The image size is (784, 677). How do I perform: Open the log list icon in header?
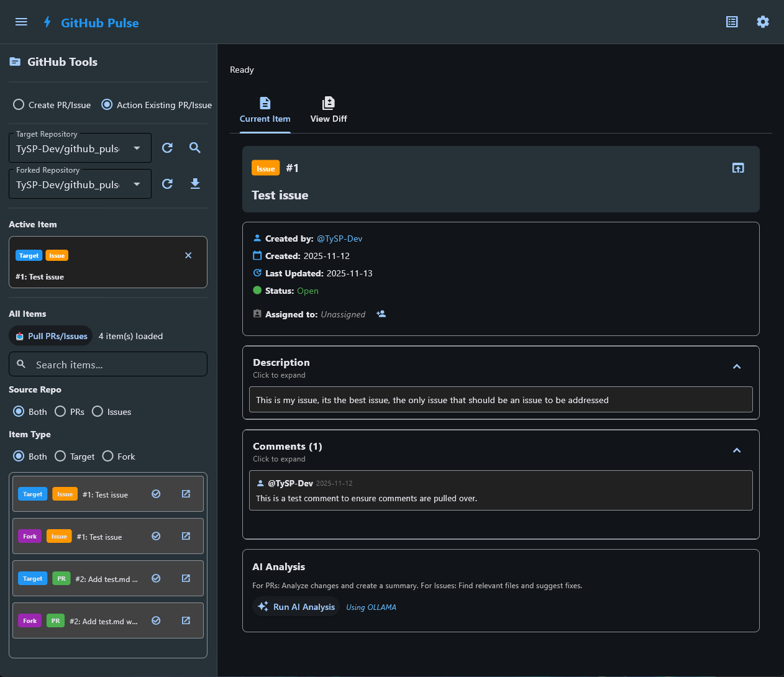732,22
